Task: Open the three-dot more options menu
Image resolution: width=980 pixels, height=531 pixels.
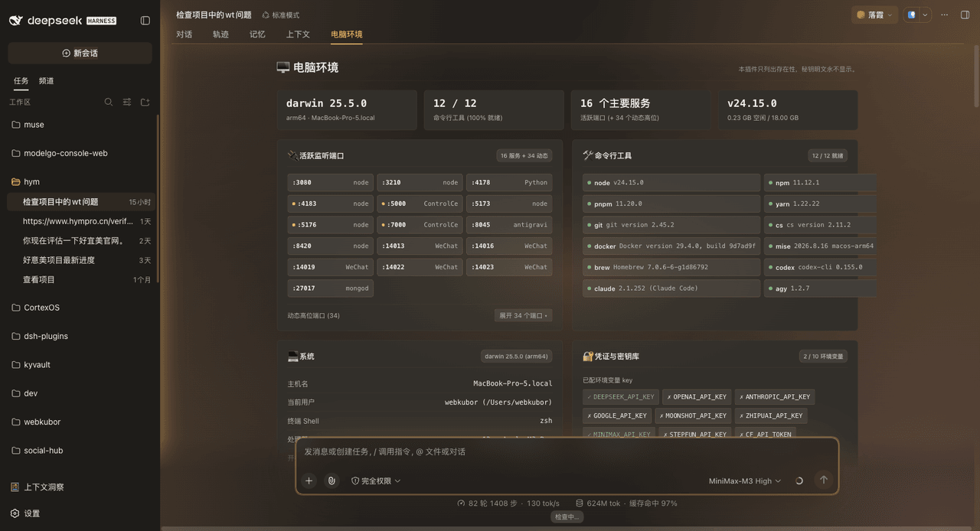Action: click(x=944, y=15)
